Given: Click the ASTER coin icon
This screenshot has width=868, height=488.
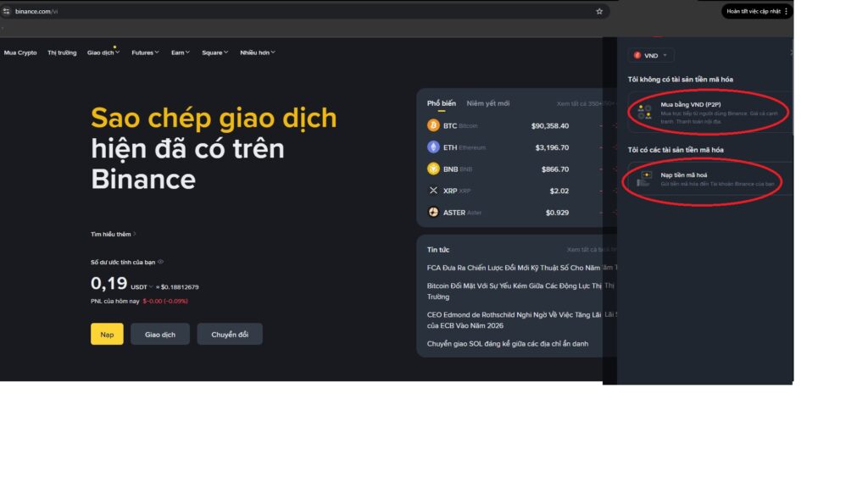Looking at the screenshot, I should [x=433, y=212].
